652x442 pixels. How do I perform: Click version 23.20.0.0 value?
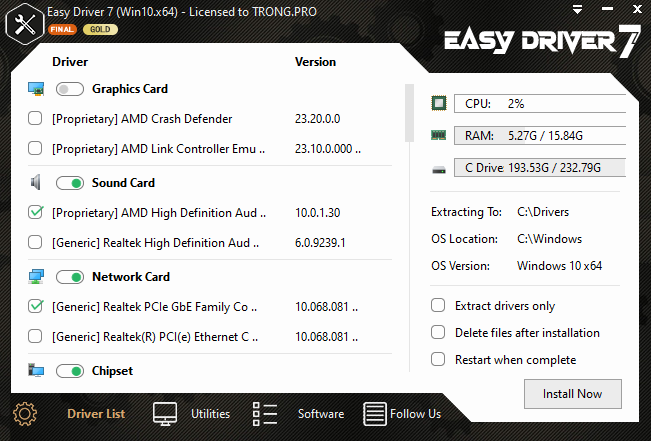317,119
